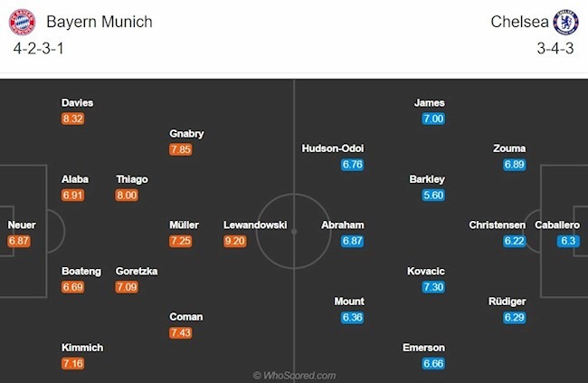Viewport: 588px width, 383px height.
Task: Click the Bayern Munich club crest
Action: click(22, 22)
